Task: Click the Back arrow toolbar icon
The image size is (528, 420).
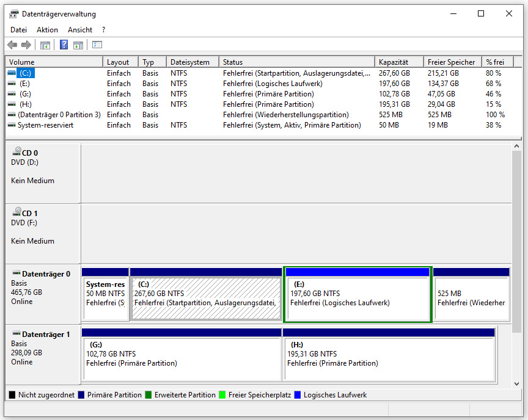Action: 12,45
